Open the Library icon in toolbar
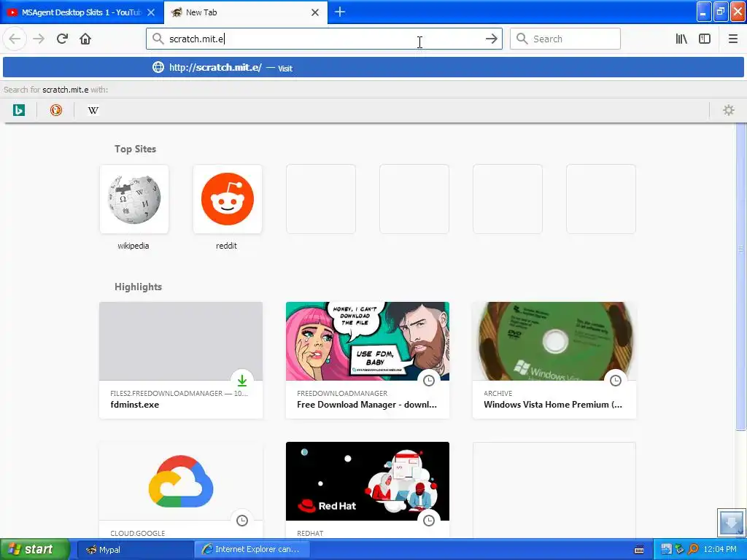This screenshot has height=560, width=747. pos(682,39)
